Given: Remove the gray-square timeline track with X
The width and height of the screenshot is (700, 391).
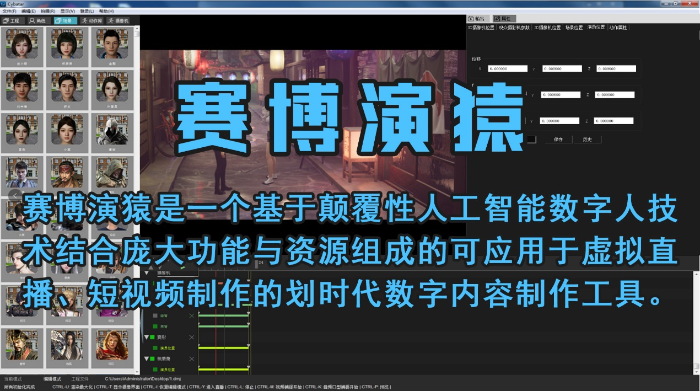Looking at the screenshot, I should point(192,316).
